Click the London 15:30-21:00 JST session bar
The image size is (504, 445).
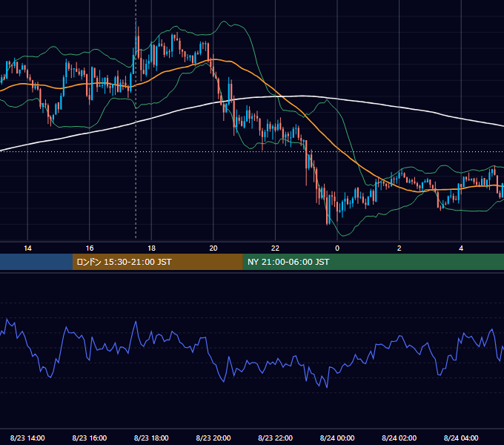pos(157,262)
